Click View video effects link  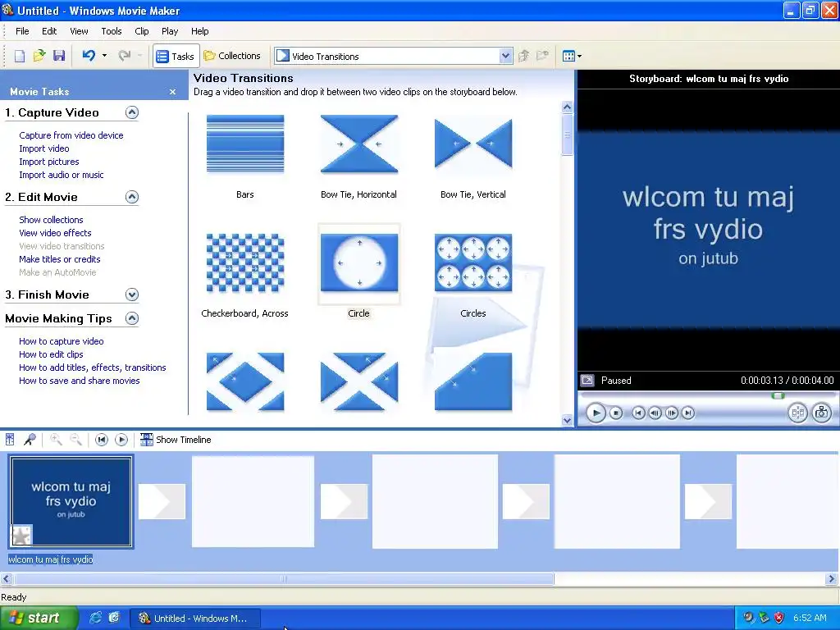[x=55, y=233]
